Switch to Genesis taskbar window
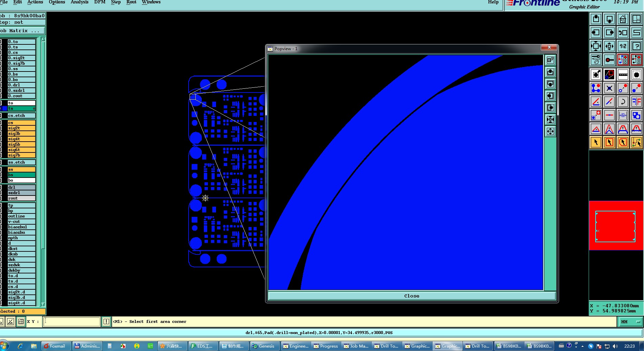This screenshot has width=644, height=351. click(264, 346)
